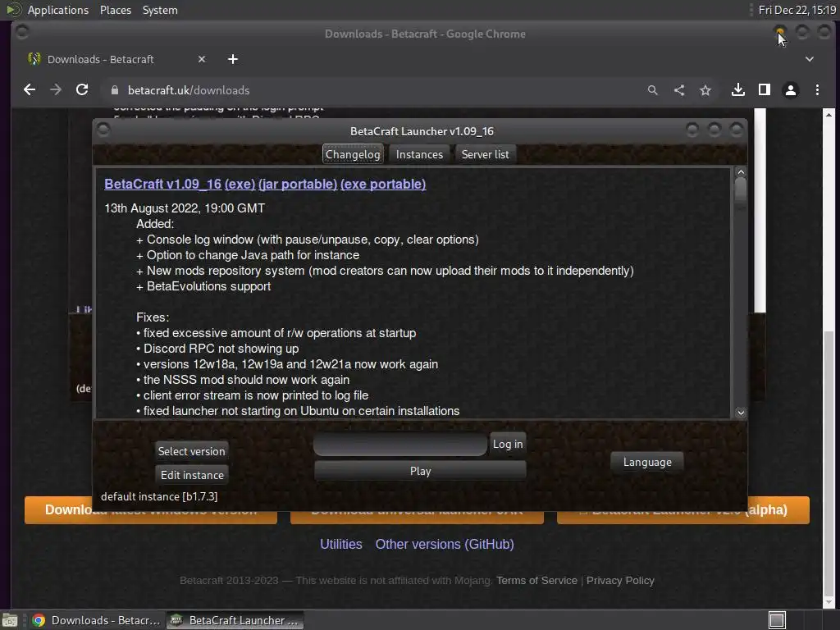Open Chrome profile avatar
840x630 pixels.
(791, 90)
